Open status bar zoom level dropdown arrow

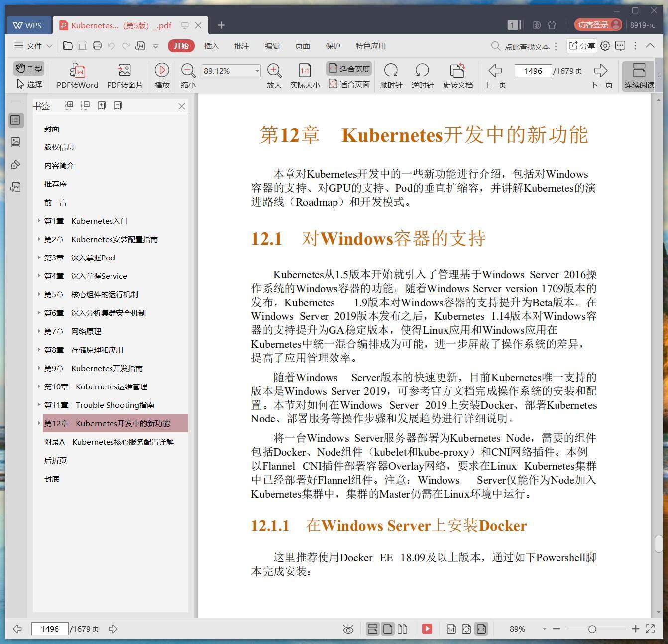pyautogui.click(x=544, y=629)
